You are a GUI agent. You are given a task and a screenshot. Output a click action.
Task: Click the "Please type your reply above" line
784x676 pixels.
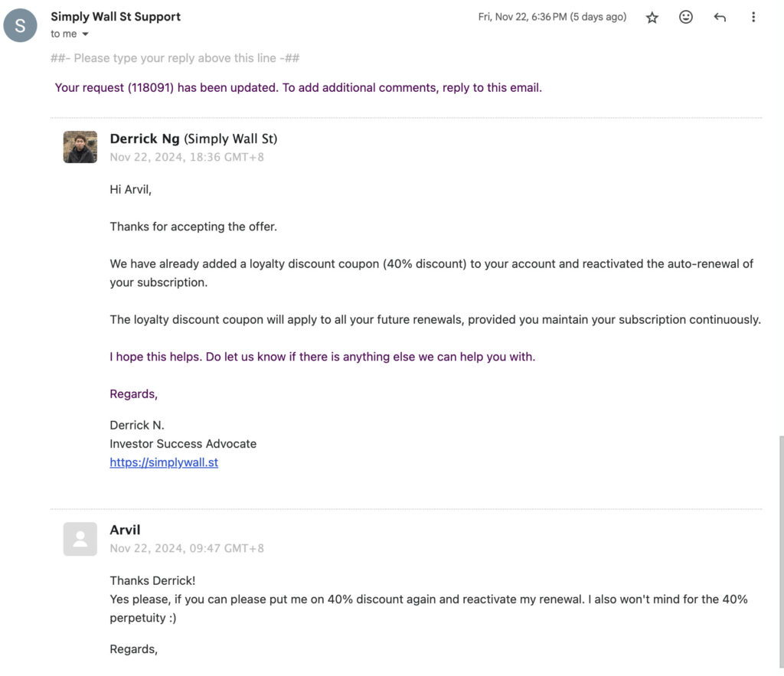[x=175, y=58]
